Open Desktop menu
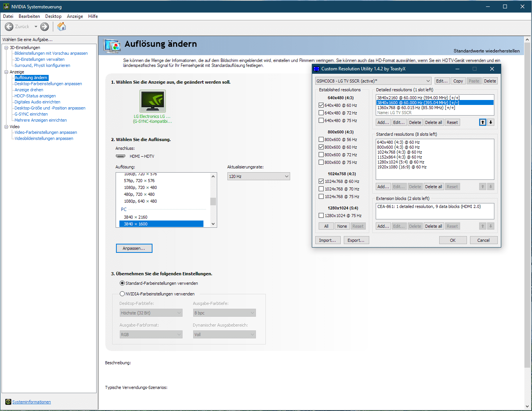Image resolution: width=532 pixels, height=411 pixels. click(x=53, y=16)
